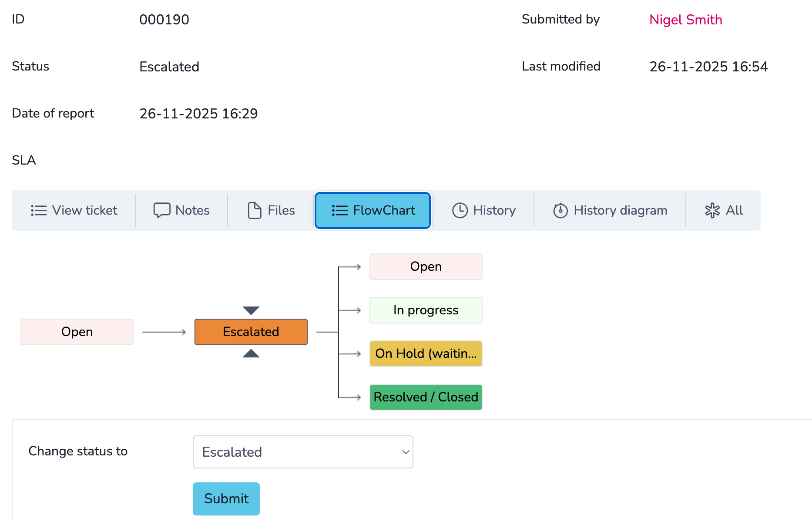Select the Resolved / Closed flowchart node
This screenshot has width=812, height=522.
[426, 397]
